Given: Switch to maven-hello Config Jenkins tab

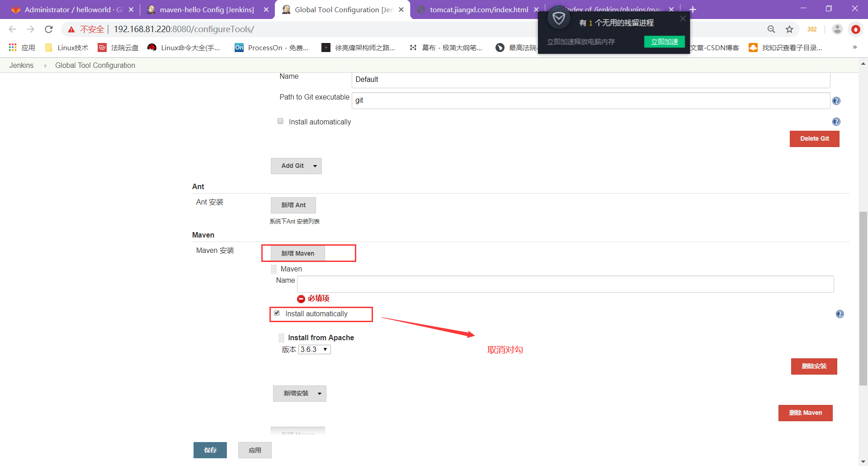Looking at the screenshot, I should [207, 10].
